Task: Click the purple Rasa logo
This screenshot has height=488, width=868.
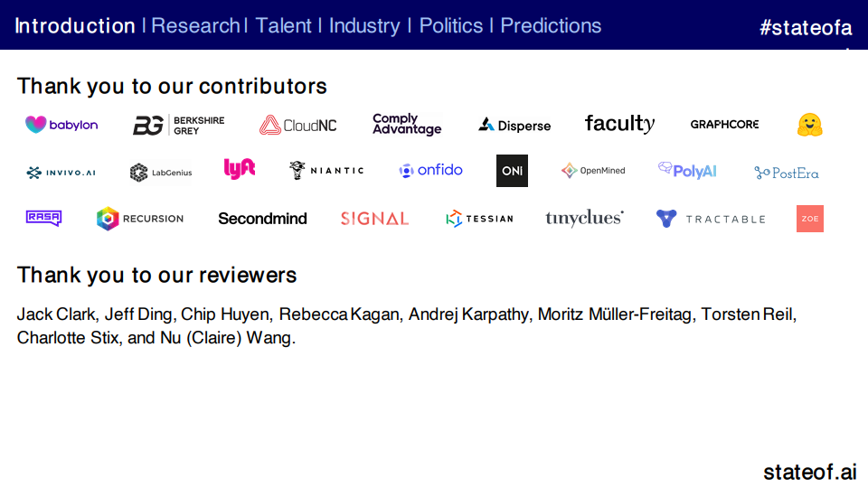Action: tap(43, 218)
